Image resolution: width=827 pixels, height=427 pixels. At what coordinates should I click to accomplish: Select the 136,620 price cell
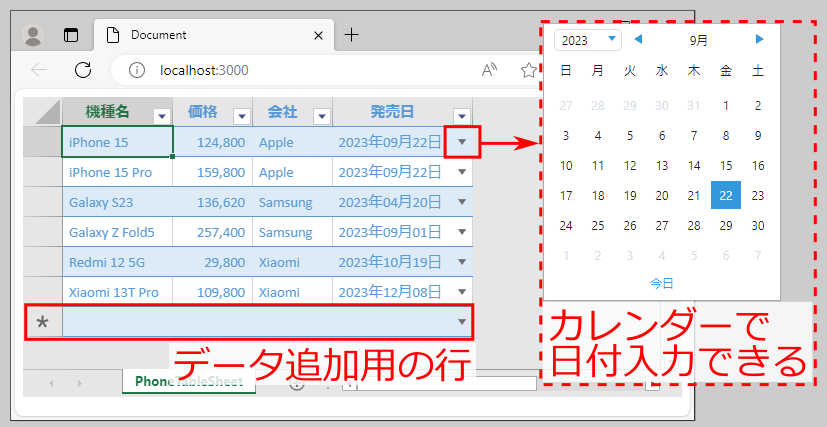coord(213,202)
